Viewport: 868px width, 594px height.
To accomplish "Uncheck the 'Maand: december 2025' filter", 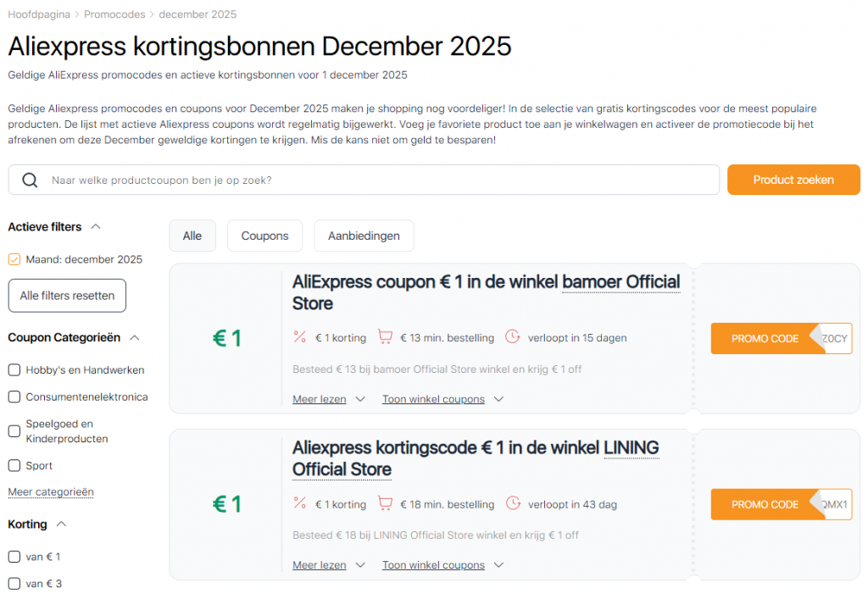I will pyautogui.click(x=14, y=260).
